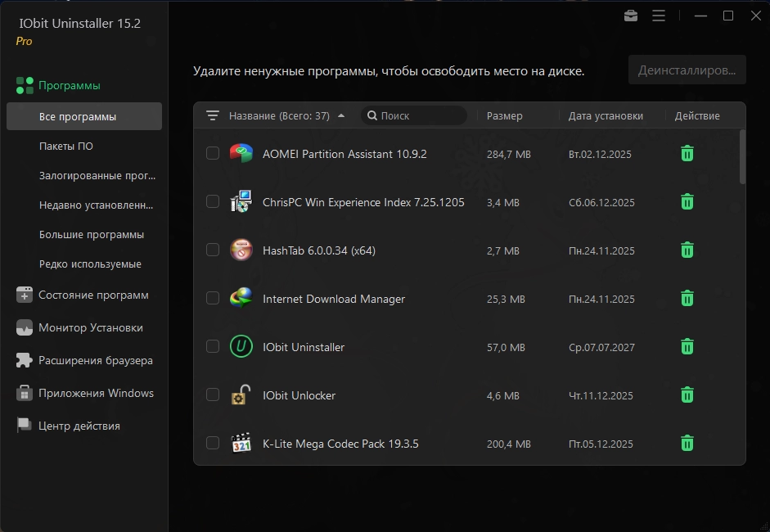Tick the checkbox for ChrisPC Win Experience Index

pyautogui.click(x=213, y=201)
